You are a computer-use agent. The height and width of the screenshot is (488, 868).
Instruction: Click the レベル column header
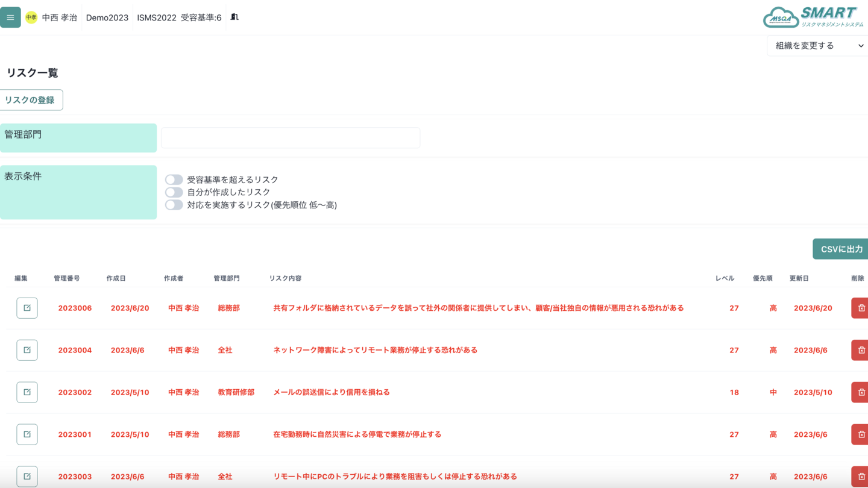click(x=725, y=278)
